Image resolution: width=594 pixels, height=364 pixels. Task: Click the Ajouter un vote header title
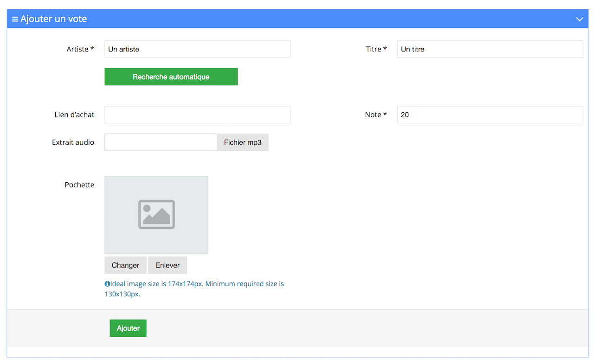[54, 19]
